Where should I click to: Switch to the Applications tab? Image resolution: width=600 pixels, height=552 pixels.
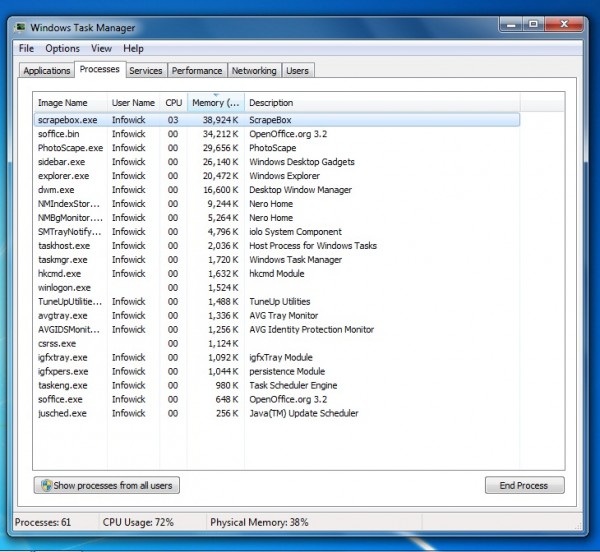pos(47,71)
